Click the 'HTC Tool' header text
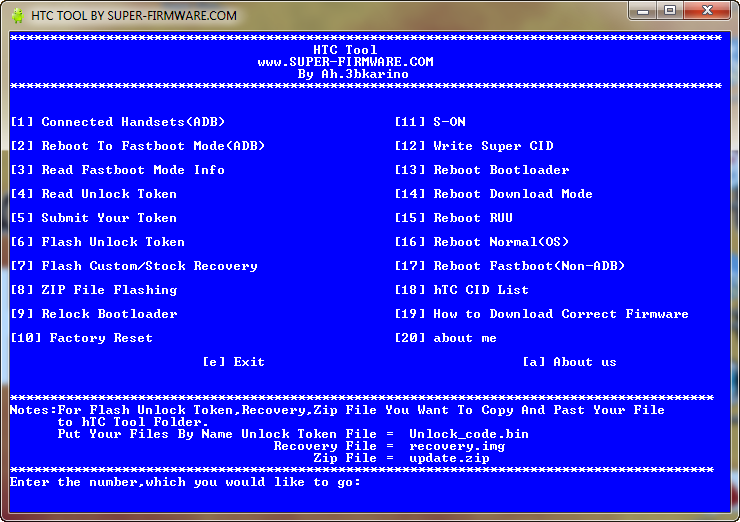The height and width of the screenshot is (522, 740). tap(345, 50)
